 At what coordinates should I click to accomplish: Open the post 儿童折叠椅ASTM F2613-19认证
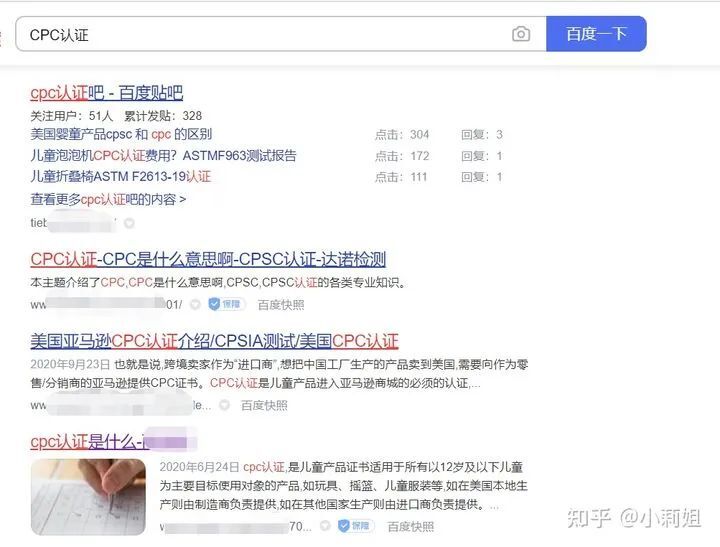click(120, 177)
